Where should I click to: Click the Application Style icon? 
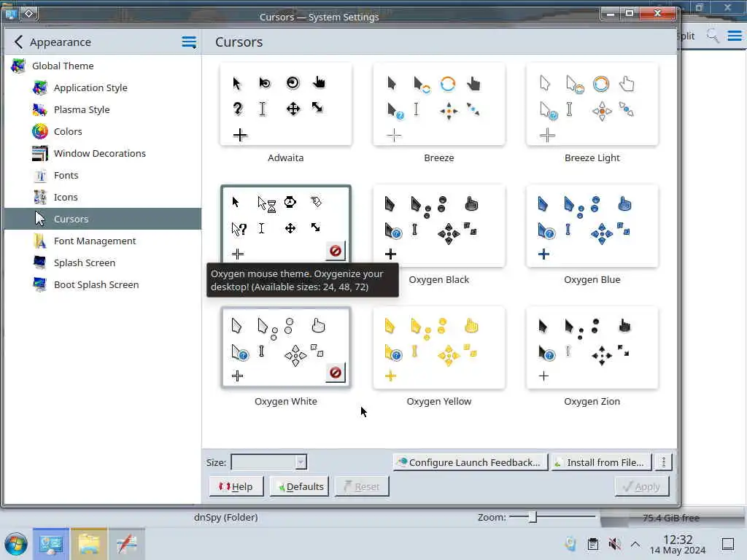pos(40,87)
